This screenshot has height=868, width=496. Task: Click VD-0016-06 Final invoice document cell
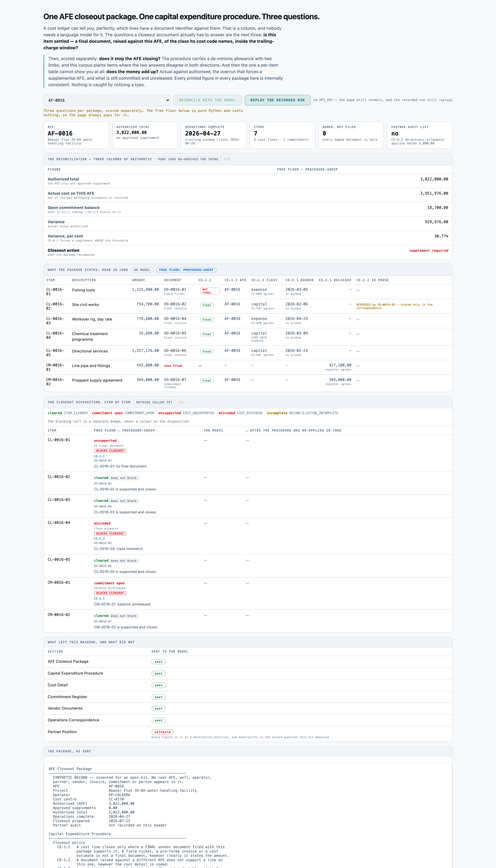(175, 353)
